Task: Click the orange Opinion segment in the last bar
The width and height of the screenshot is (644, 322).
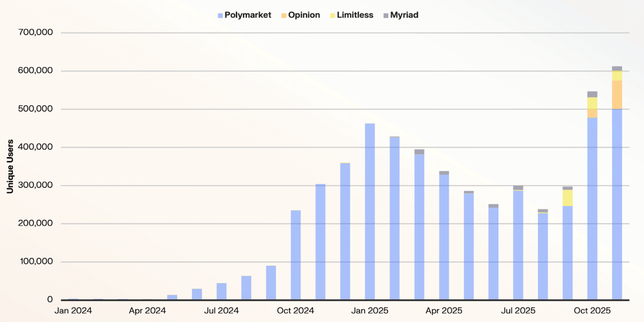Action: click(617, 94)
